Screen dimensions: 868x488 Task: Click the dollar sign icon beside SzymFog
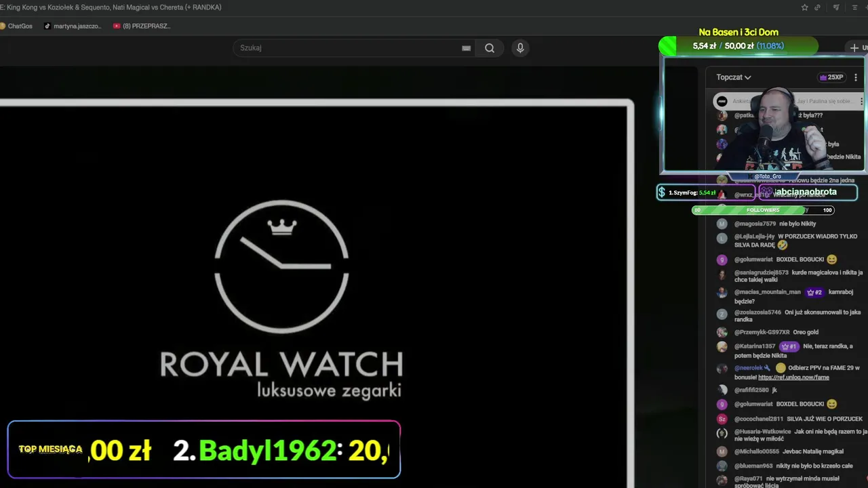coord(661,192)
